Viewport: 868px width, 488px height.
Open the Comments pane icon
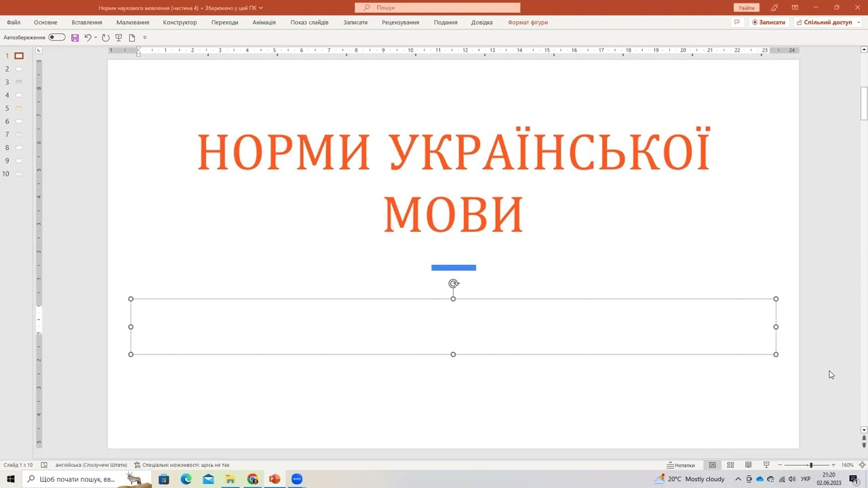click(736, 22)
